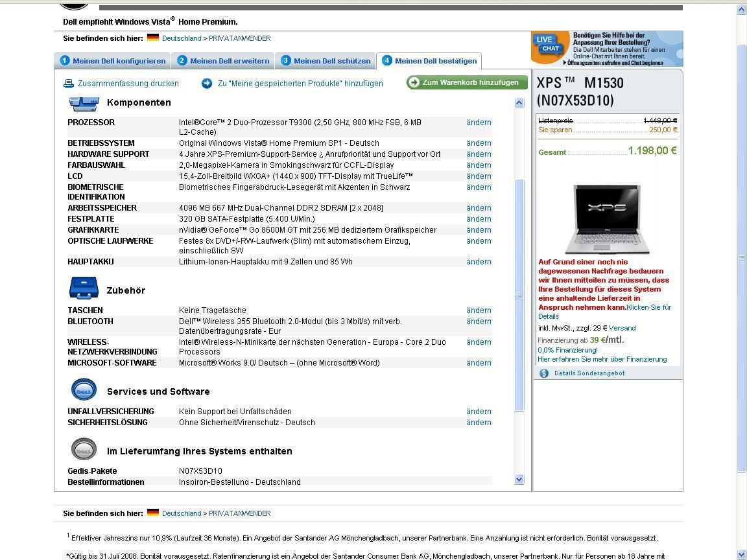Change BIOMETRISCHE IDENTIFIKATION via ändern
The height and width of the screenshot is (560, 747).
tap(479, 187)
